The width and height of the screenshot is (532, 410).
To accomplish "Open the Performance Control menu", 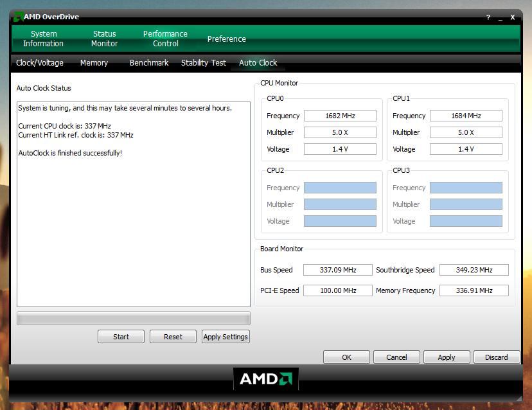I will (165, 39).
